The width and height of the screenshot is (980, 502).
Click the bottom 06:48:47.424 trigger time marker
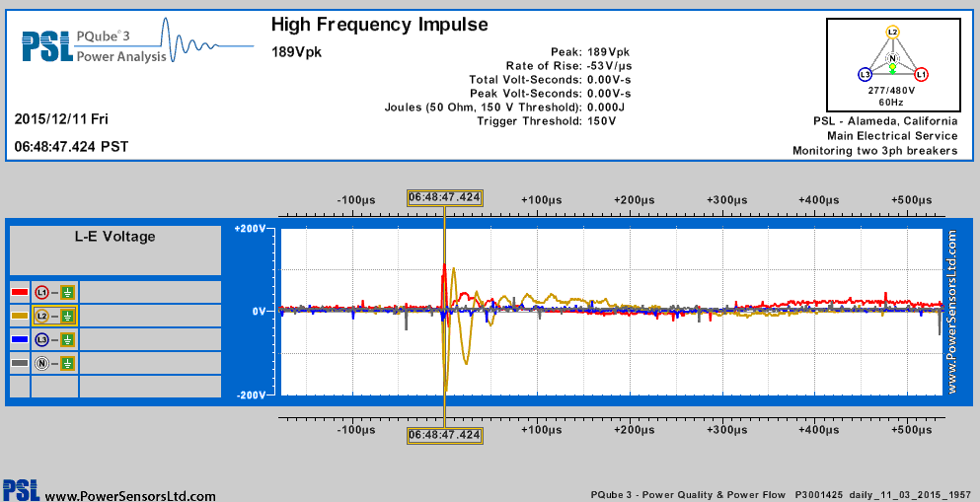tap(444, 434)
